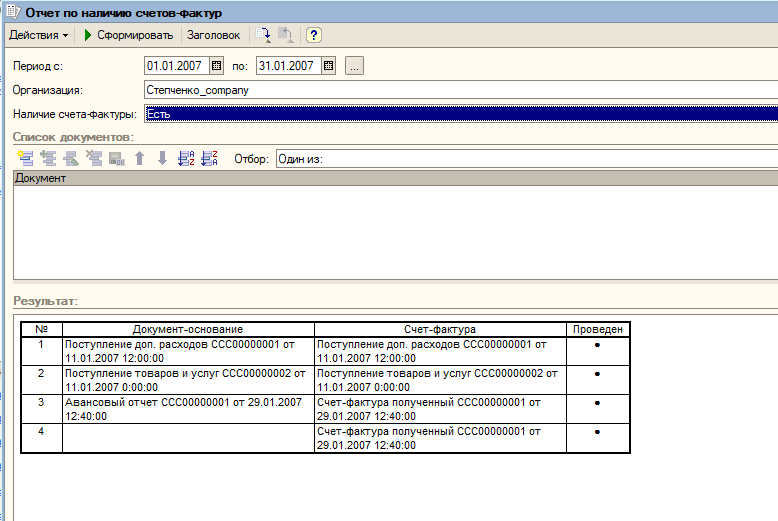The height and width of the screenshot is (521, 778).
Task: Click the Документ-основание column header
Action: click(188, 329)
